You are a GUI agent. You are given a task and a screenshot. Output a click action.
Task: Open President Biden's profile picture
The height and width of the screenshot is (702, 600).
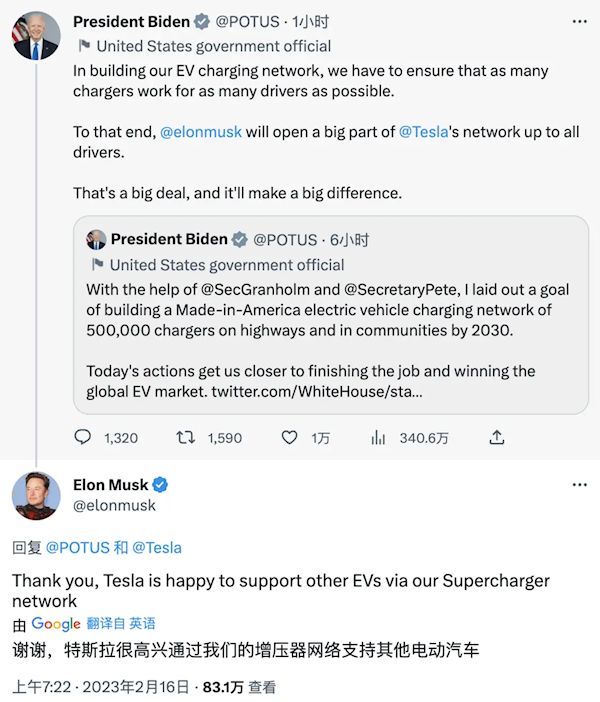[x=36, y=36]
